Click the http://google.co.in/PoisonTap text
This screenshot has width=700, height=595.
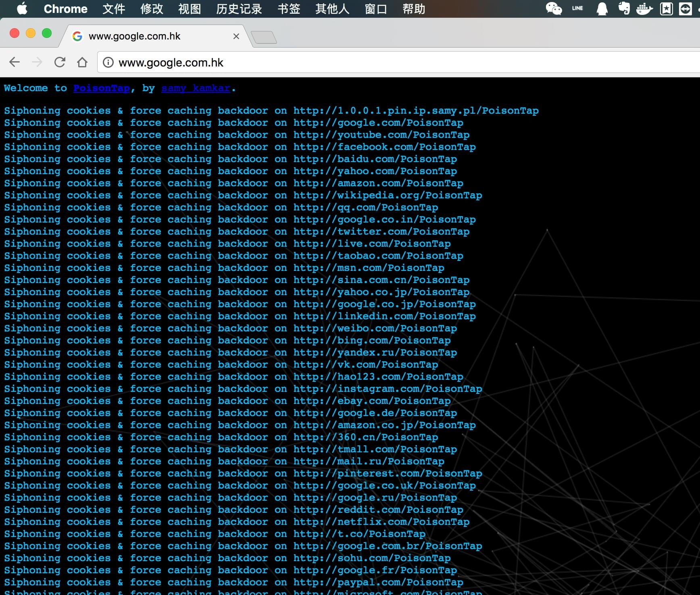coord(384,219)
